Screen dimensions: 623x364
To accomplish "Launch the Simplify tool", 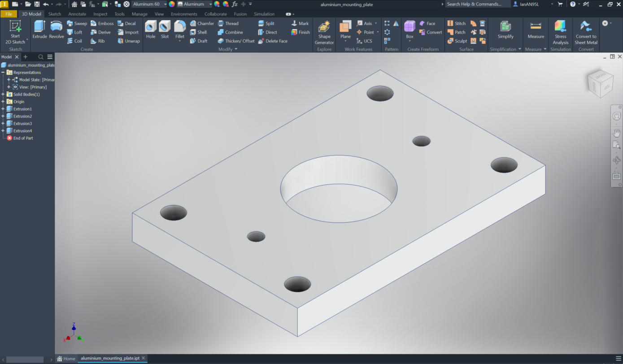I will click(505, 30).
